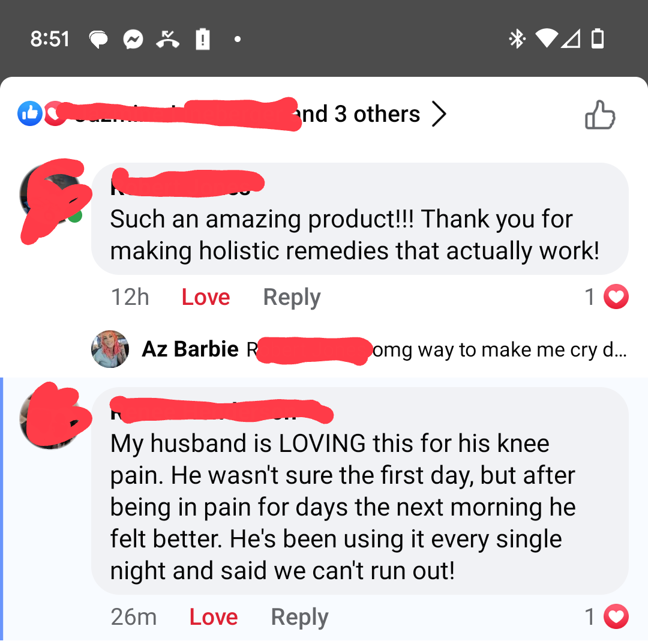Viewport: 648px width, 644px height.
Task: Tap the Messenger notification icon in status bar
Action: [133, 40]
